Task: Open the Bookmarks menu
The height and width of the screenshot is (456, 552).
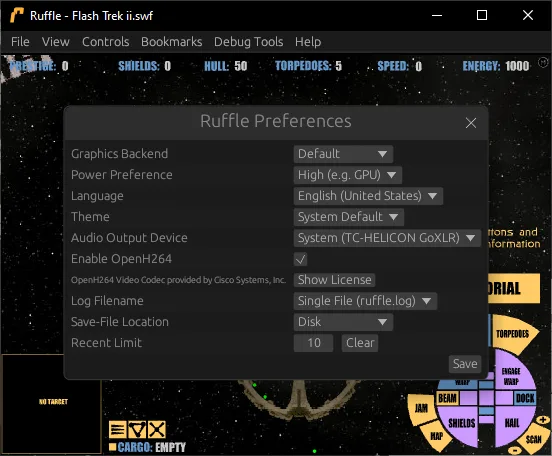Action: tap(171, 42)
